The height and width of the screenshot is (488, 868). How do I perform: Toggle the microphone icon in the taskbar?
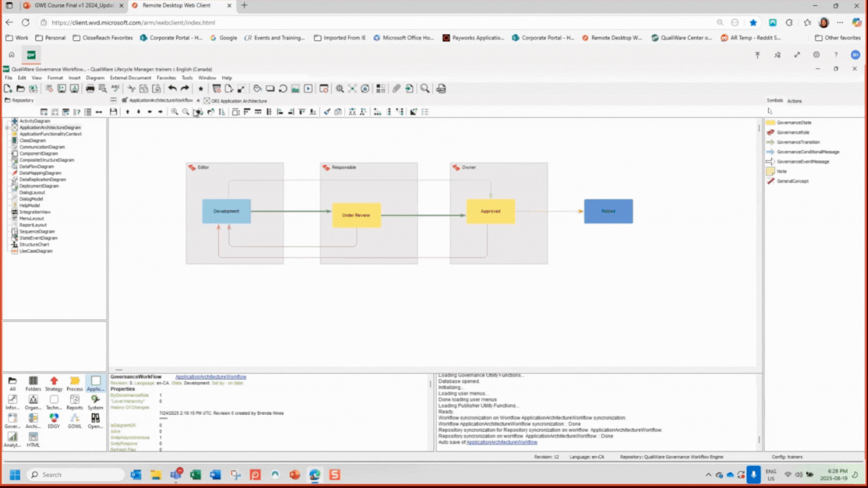point(753,474)
